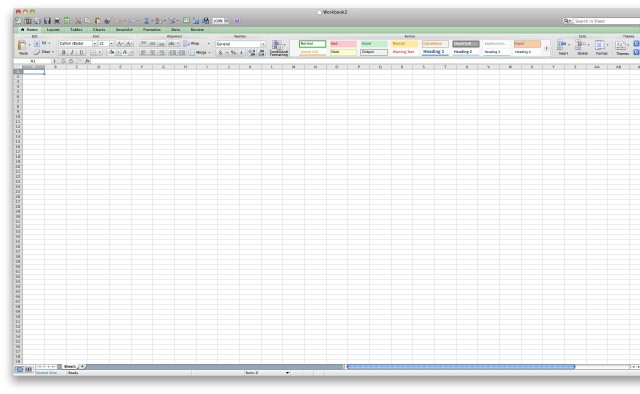Click the Insert Function fx icon
Screen dimensions: 640x394
(87, 61)
